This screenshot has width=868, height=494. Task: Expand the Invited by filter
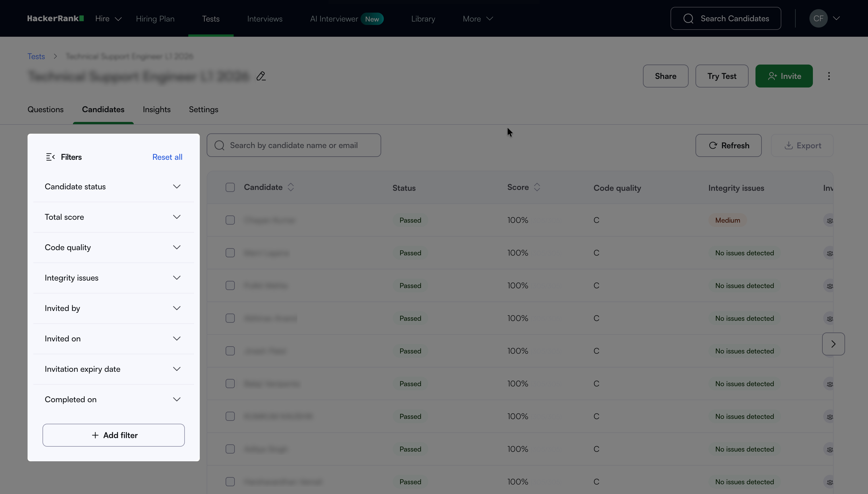pos(113,308)
